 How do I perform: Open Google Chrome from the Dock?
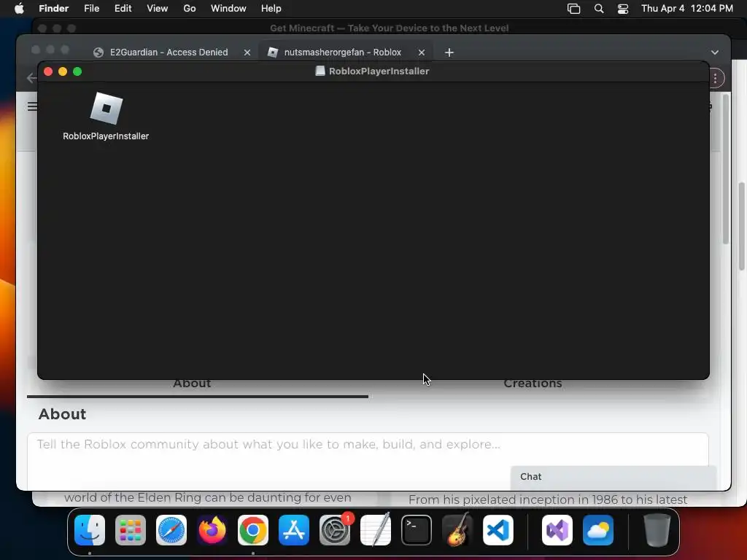[x=253, y=530]
